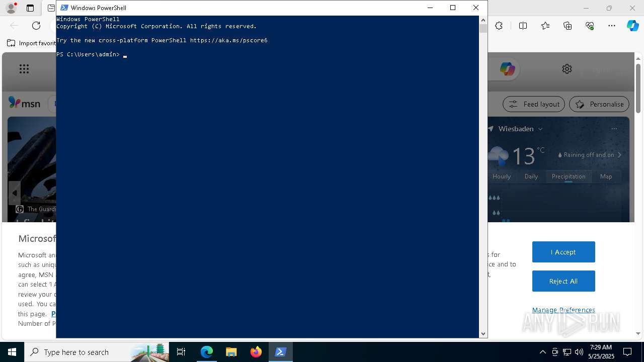Click Reject All cookie button

coord(563,281)
